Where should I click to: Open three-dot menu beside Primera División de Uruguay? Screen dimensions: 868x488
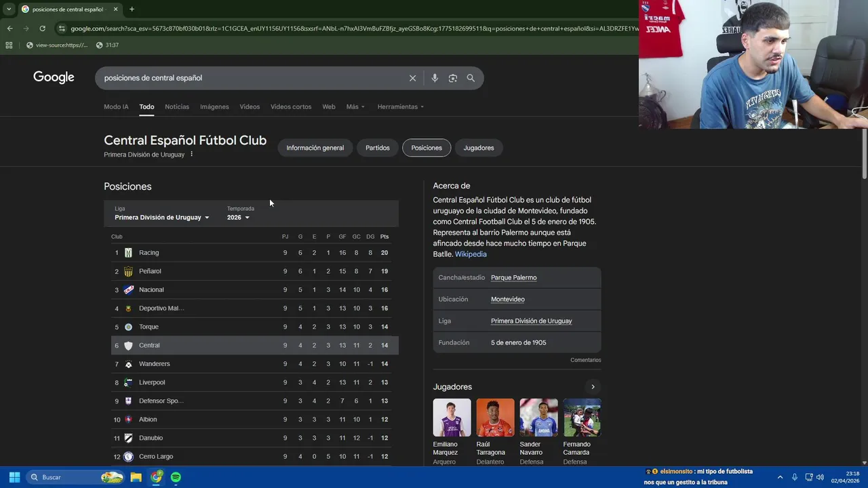(x=192, y=155)
